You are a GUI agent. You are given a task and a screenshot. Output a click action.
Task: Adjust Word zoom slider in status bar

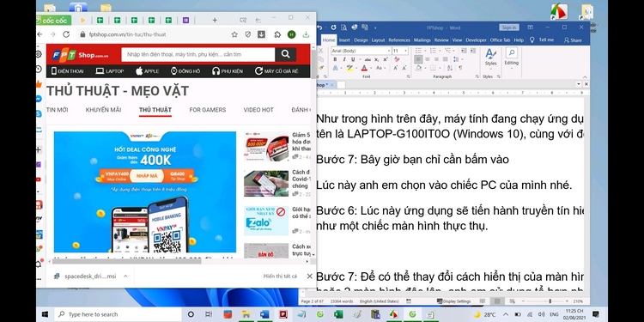pos(549,301)
